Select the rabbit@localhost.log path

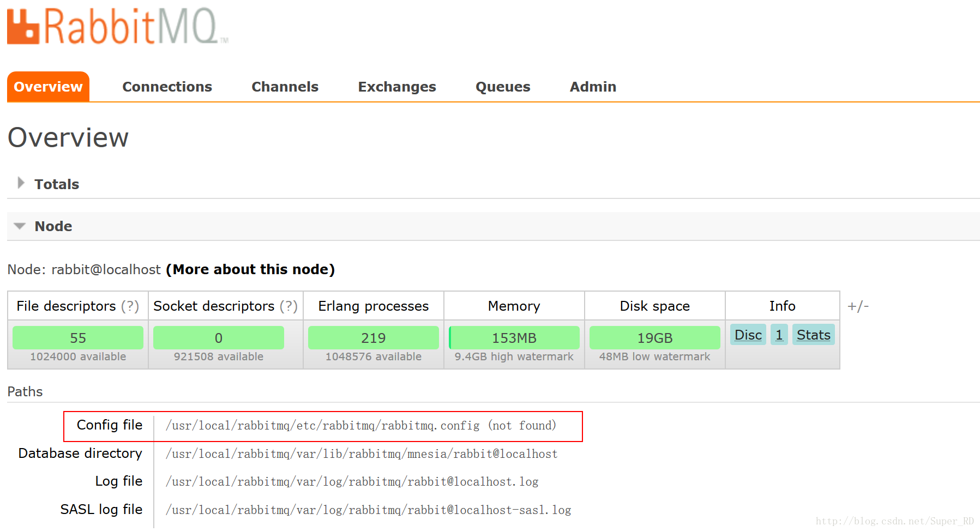click(x=352, y=482)
